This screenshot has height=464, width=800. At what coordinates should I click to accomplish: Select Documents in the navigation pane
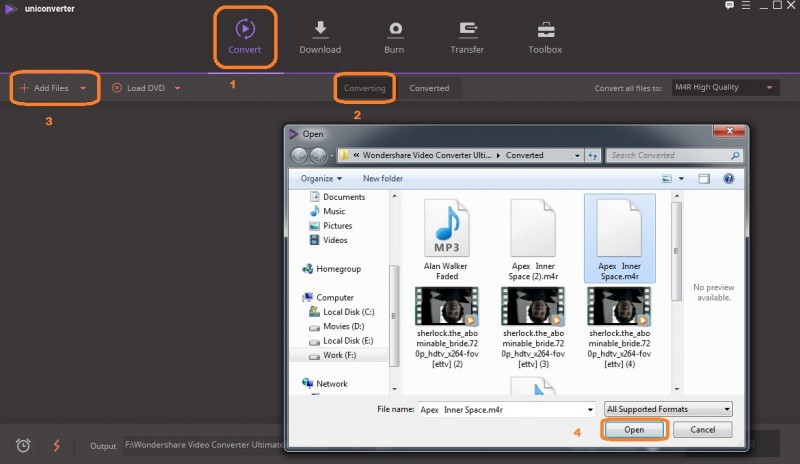tap(337, 197)
